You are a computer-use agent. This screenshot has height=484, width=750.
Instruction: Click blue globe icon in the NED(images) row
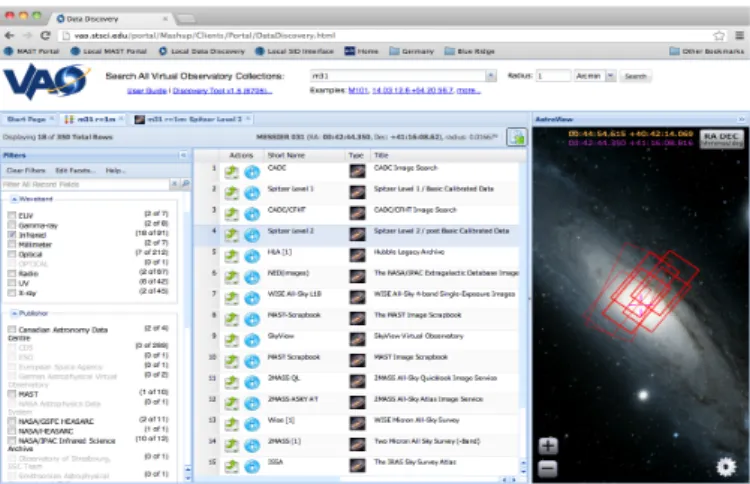click(252, 277)
